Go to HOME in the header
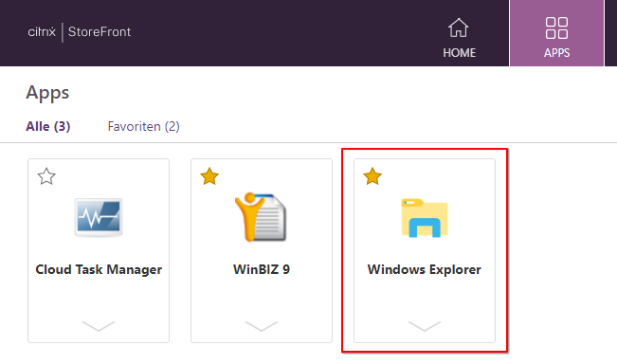Viewport: 617px width, 364px height. [x=460, y=53]
